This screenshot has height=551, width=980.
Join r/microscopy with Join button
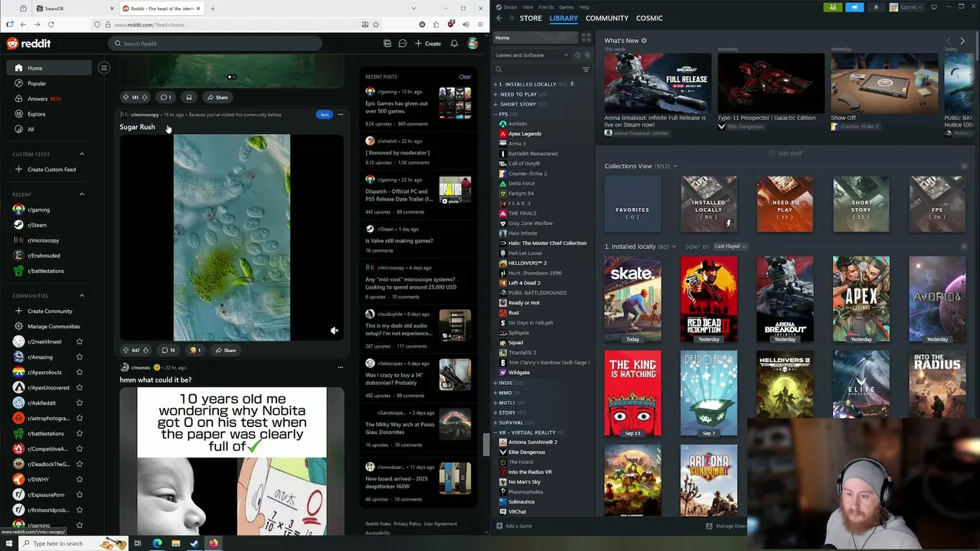[324, 115]
